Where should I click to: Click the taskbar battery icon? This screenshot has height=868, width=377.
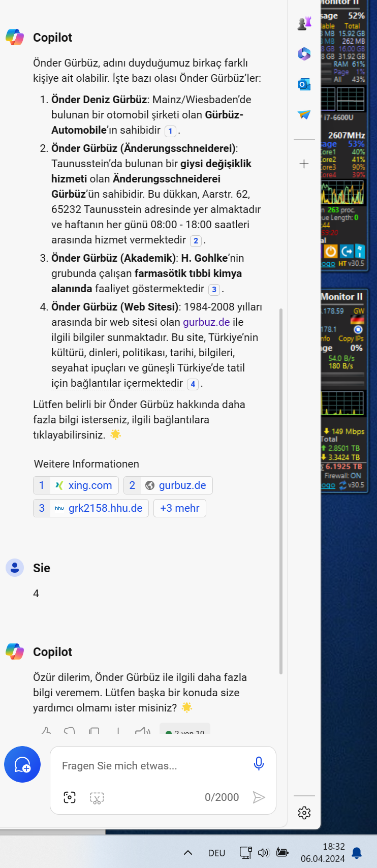(x=282, y=852)
